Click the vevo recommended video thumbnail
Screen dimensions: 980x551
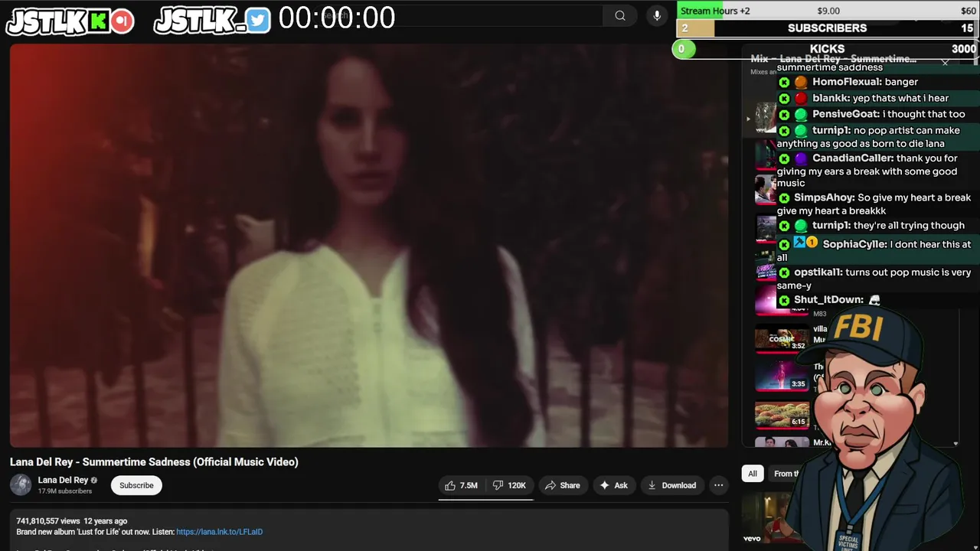pos(769,518)
